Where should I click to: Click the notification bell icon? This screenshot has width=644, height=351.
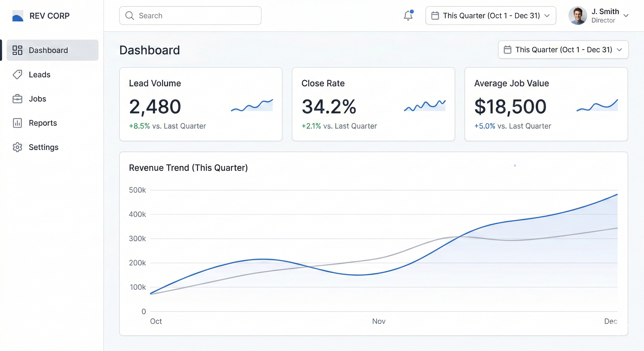[408, 15]
